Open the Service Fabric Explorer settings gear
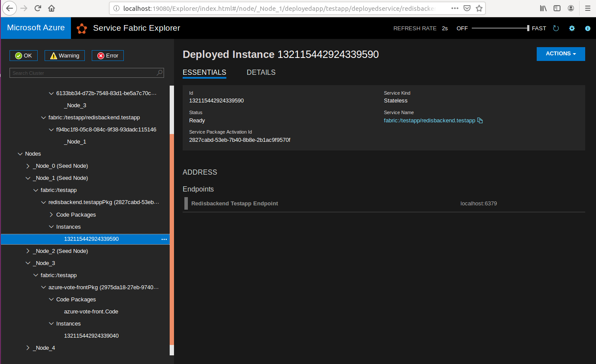The image size is (596, 364). [x=572, y=28]
